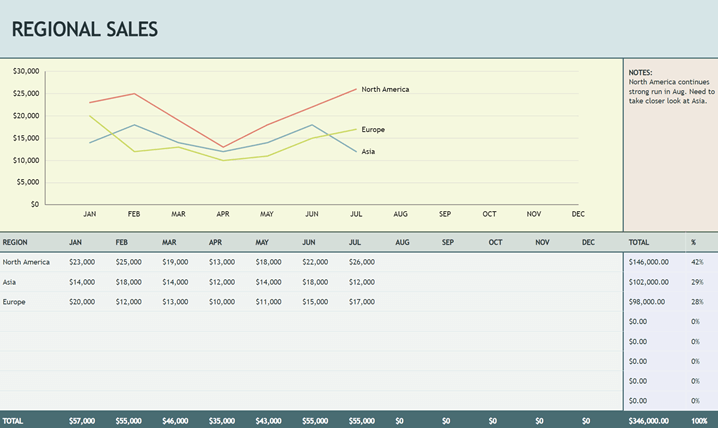Click Asia's 29% percentage cell
718x428 pixels.
[x=696, y=282]
